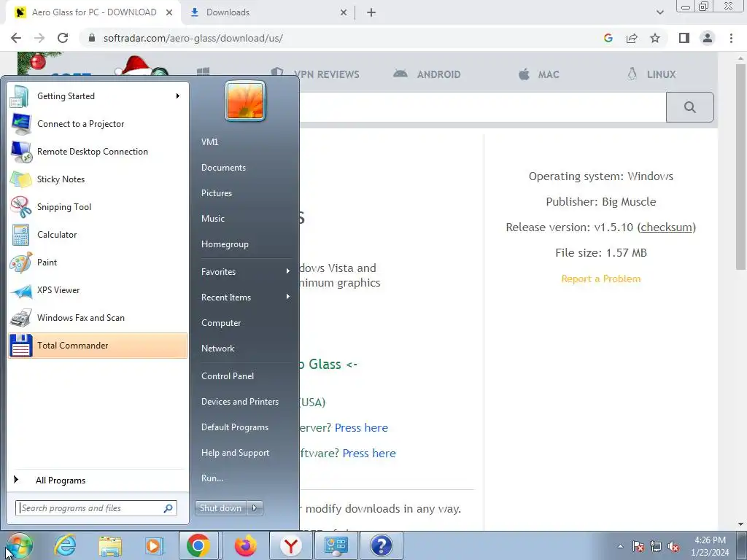Switch to Chrome in the taskbar
This screenshot has width=747, height=560.
tap(198, 545)
